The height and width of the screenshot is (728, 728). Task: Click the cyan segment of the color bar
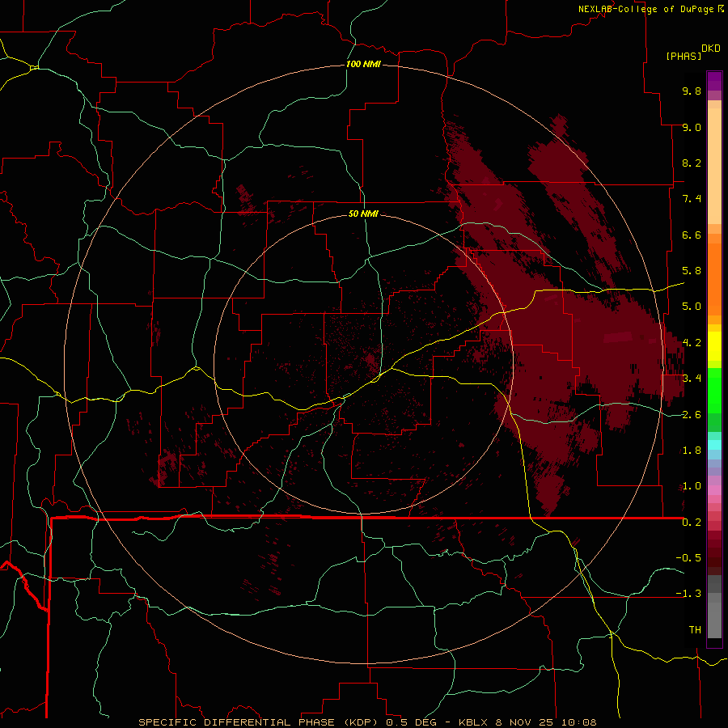pyautogui.click(x=714, y=445)
